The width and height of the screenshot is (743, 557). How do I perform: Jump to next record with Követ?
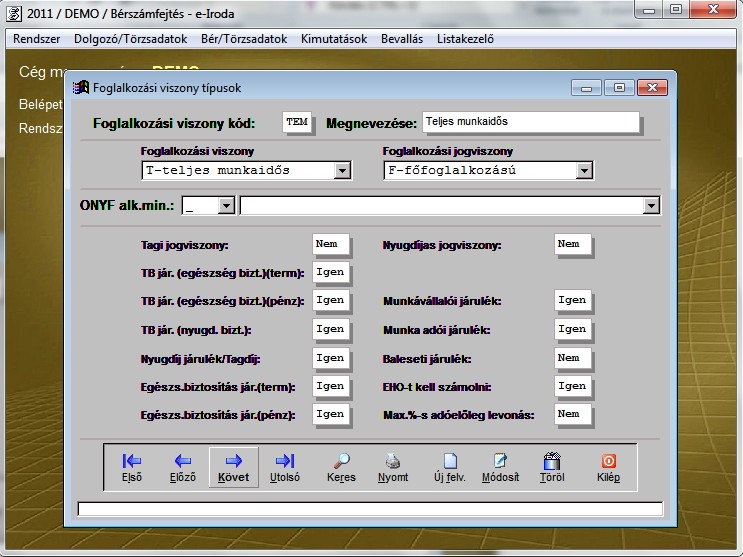click(234, 467)
